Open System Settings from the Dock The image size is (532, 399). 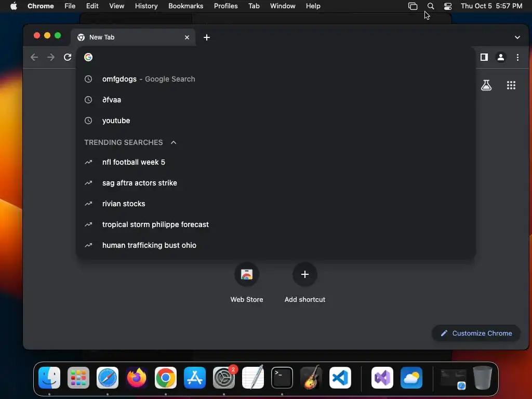click(224, 378)
